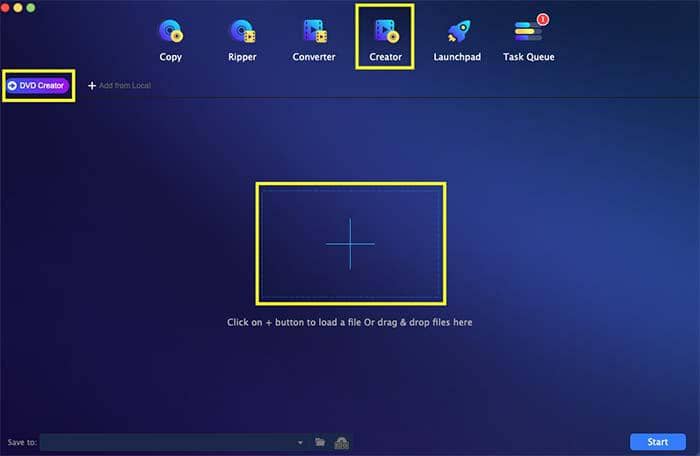This screenshot has height=456, width=700.
Task: Click the red close window button
Action: 5,8
